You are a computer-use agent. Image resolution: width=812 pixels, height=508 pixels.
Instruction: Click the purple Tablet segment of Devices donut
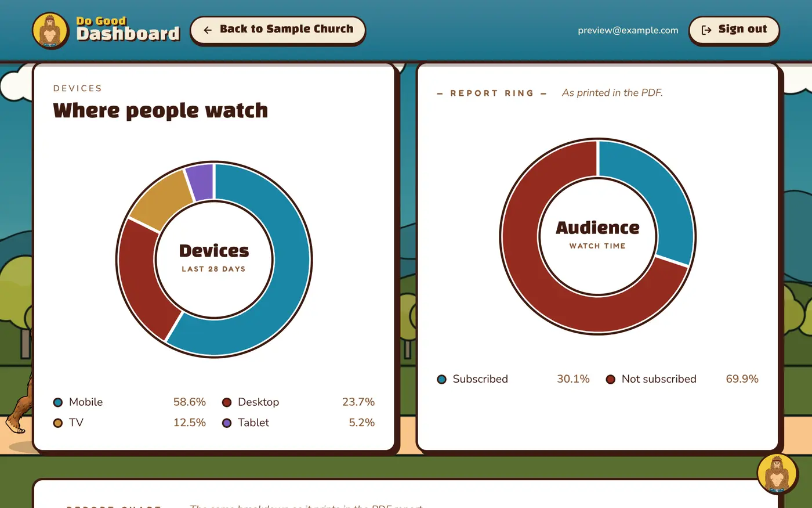click(201, 183)
